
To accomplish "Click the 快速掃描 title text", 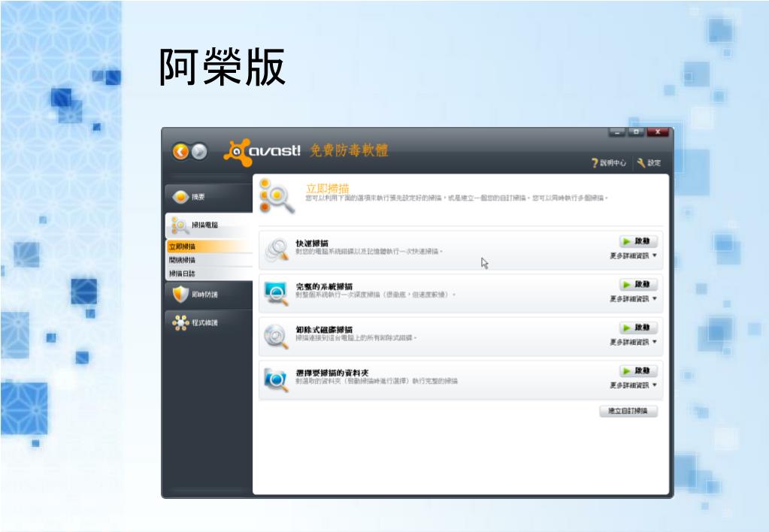I will 312,243.
